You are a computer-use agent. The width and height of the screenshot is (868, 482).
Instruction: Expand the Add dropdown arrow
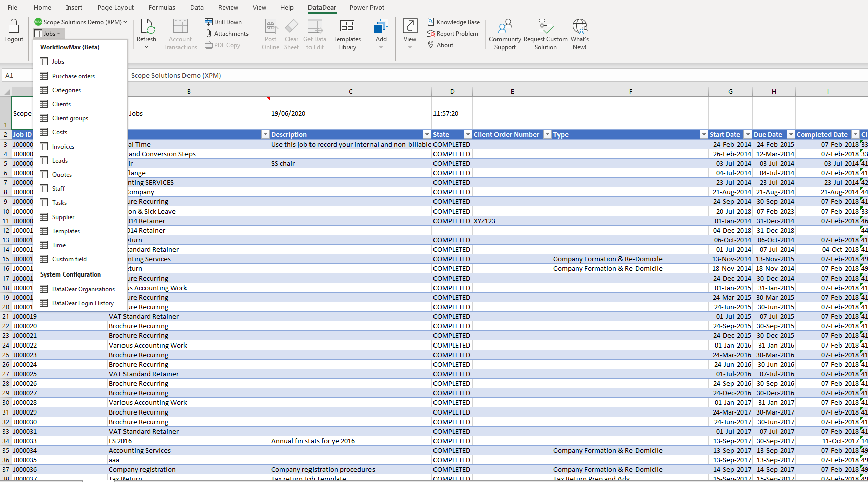click(x=381, y=47)
